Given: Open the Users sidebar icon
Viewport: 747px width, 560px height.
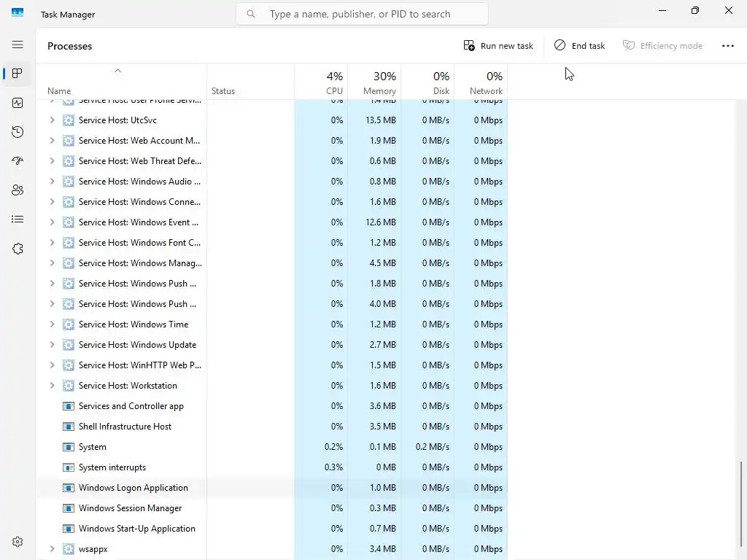Looking at the screenshot, I should 18,190.
